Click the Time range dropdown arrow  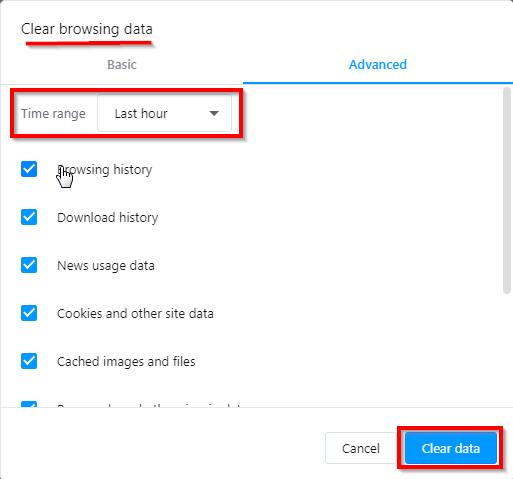point(214,114)
